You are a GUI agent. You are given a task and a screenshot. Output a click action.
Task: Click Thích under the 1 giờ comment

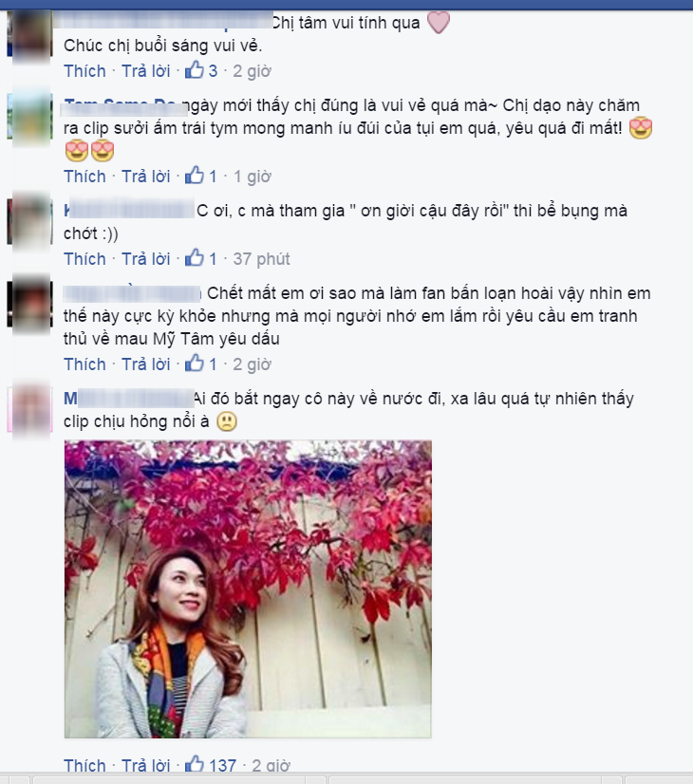pyautogui.click(x=84, y=177)
